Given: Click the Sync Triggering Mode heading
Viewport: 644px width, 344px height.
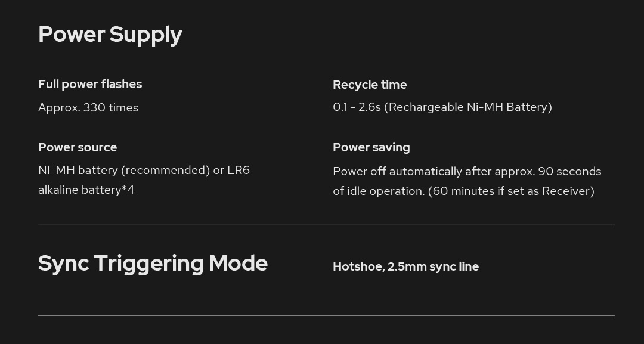Looking at the screenshot, I should (153, 264).
